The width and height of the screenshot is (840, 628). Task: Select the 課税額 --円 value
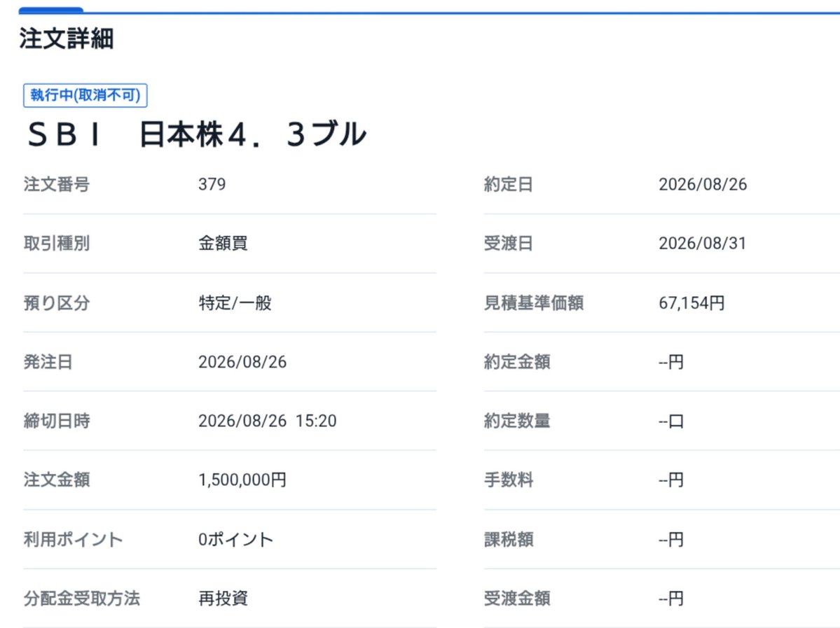tap(670, 539)
